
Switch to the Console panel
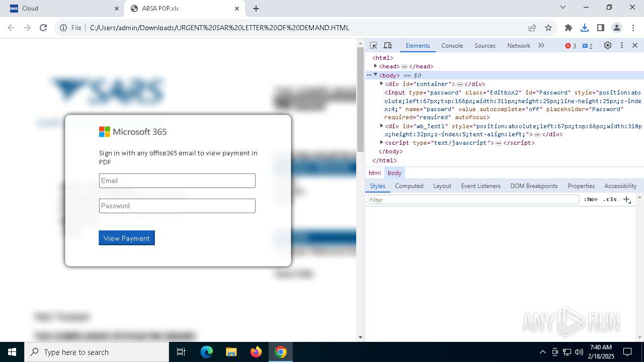(x=452, y=46)
